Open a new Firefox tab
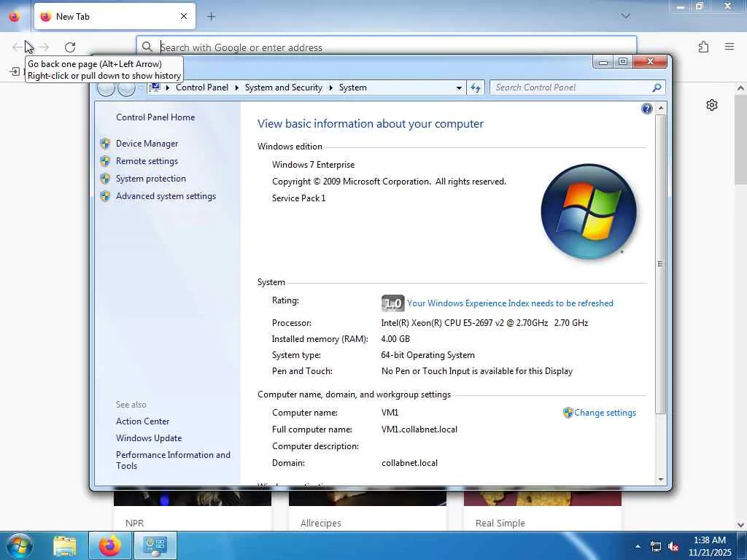Viewport: 747px width, 560px height. (212, 17)
